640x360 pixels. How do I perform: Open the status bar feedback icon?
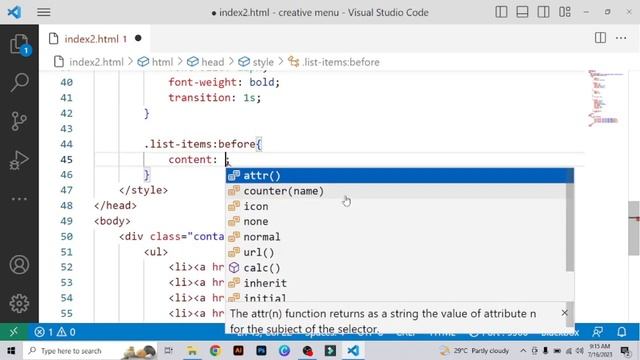click(x=598, y=332)
